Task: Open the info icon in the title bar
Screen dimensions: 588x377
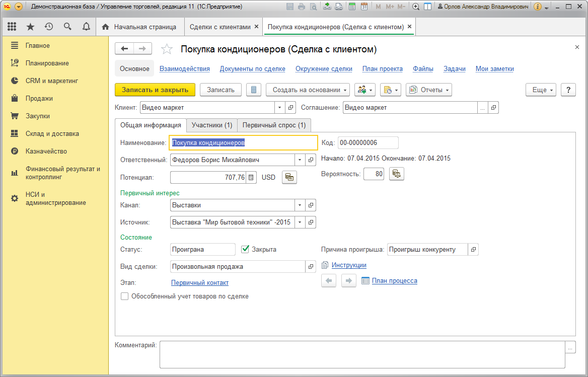Action: coord(537,7)
